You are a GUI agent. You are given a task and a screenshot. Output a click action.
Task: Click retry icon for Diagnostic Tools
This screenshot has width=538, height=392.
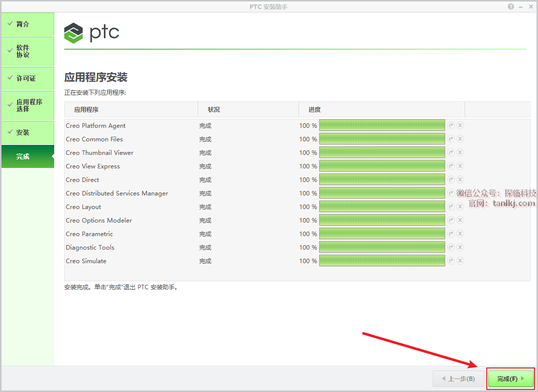click(451, 247)
